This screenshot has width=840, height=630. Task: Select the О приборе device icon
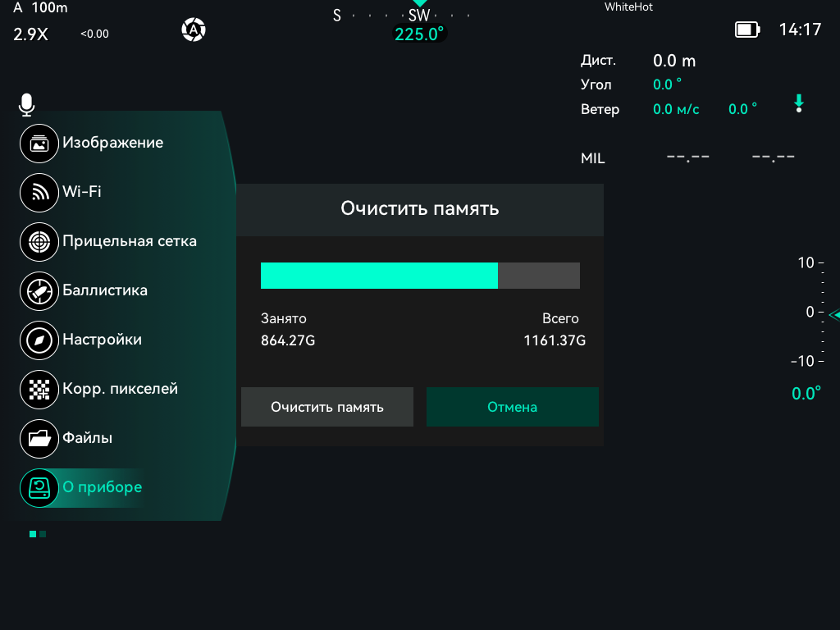coord(39,488)
